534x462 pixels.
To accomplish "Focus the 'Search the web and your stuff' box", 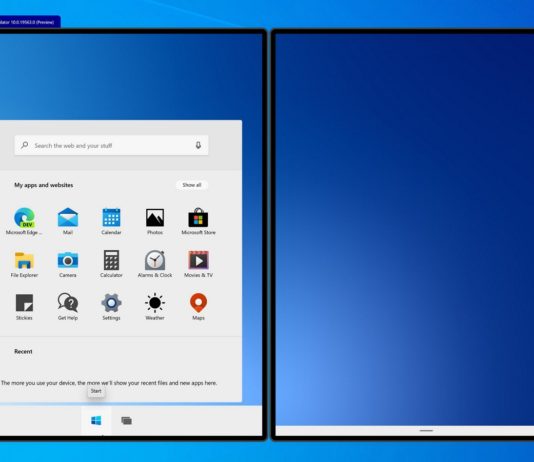I will [x=111, y=145].
